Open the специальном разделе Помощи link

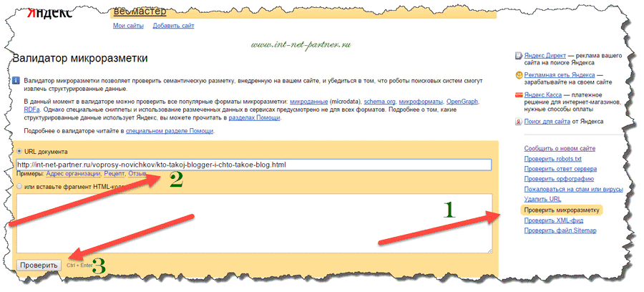(170, 132)
